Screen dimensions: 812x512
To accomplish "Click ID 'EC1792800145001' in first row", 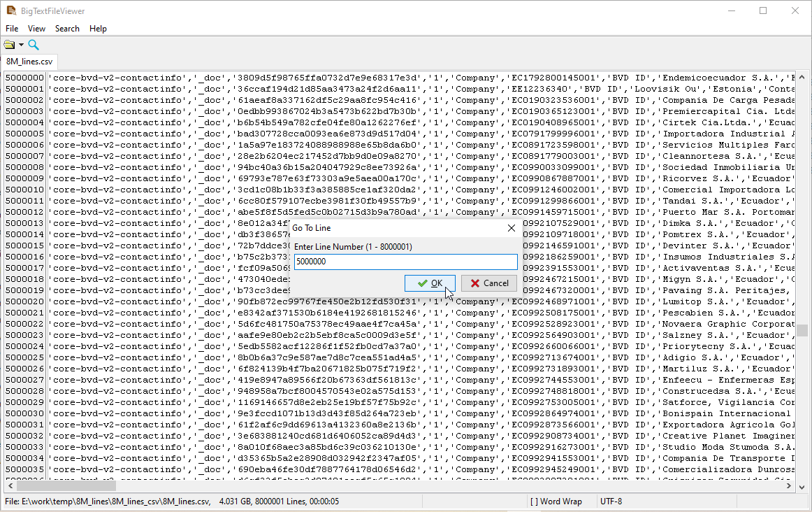I will 553,78.
